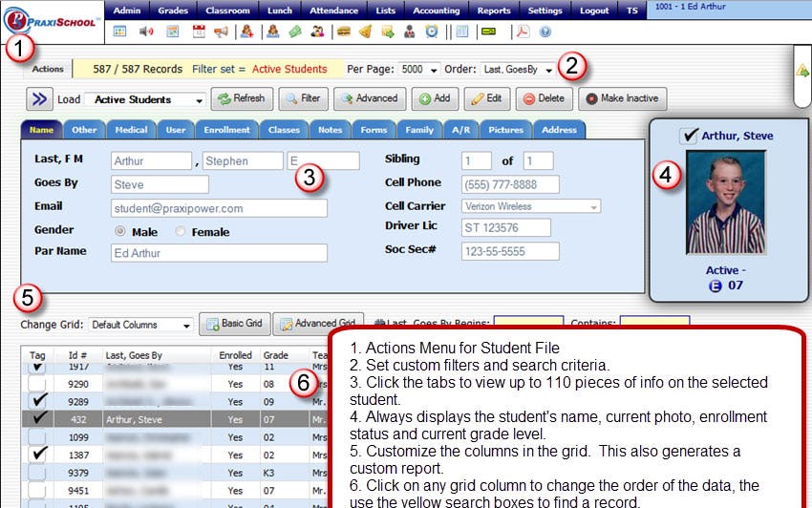812x508 pixels.
Task: Switch to the A/R tab
Action: coord(460,130)
